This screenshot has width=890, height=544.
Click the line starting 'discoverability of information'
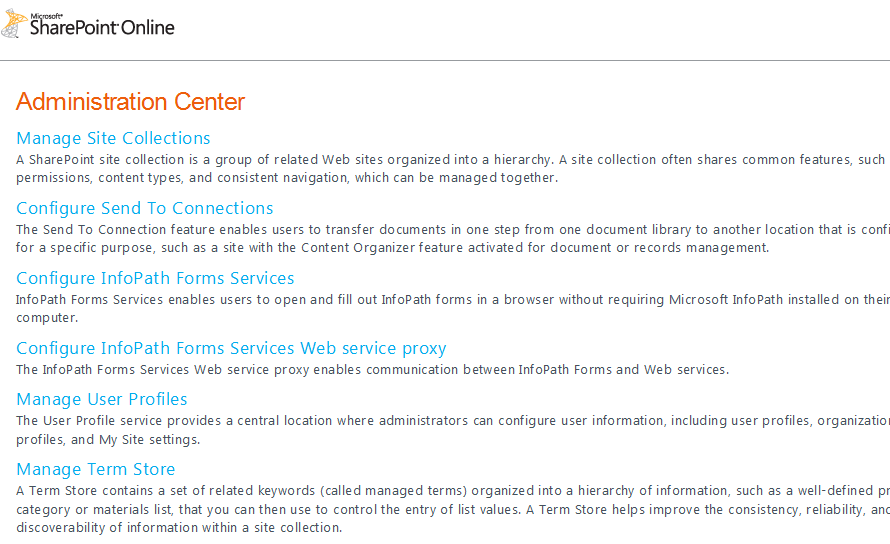pyautogui.click(x=179, y=528)
